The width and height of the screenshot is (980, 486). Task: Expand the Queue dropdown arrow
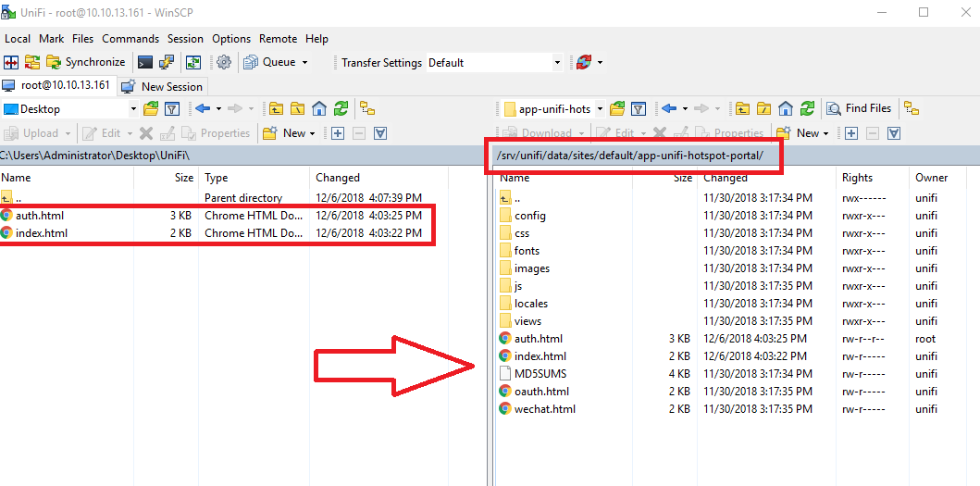tap(305, 63)
